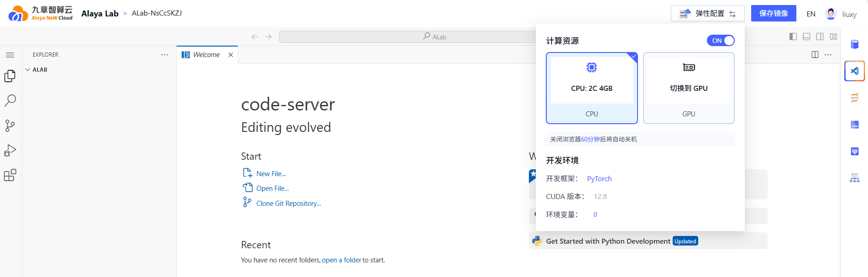The height and width of the screenshot is (277, 868).
Task: Select the VS Code icon in right sidebar
Action: tap(854, 71)
